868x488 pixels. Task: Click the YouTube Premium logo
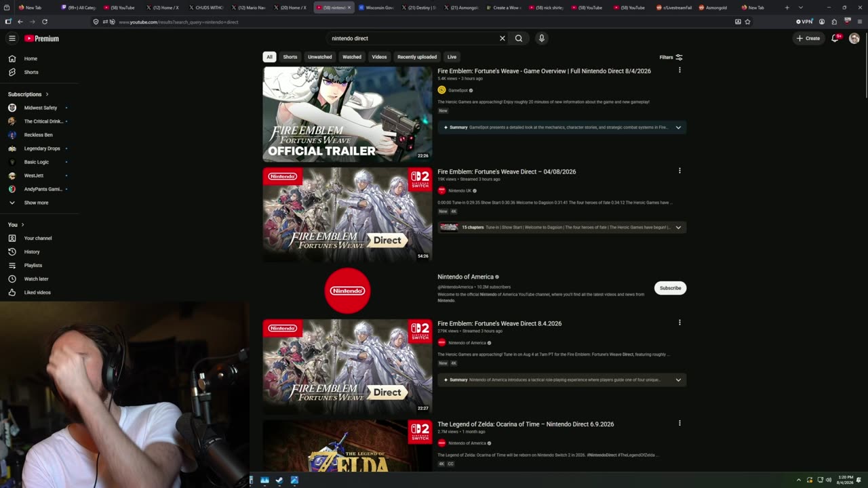[42, 39]
